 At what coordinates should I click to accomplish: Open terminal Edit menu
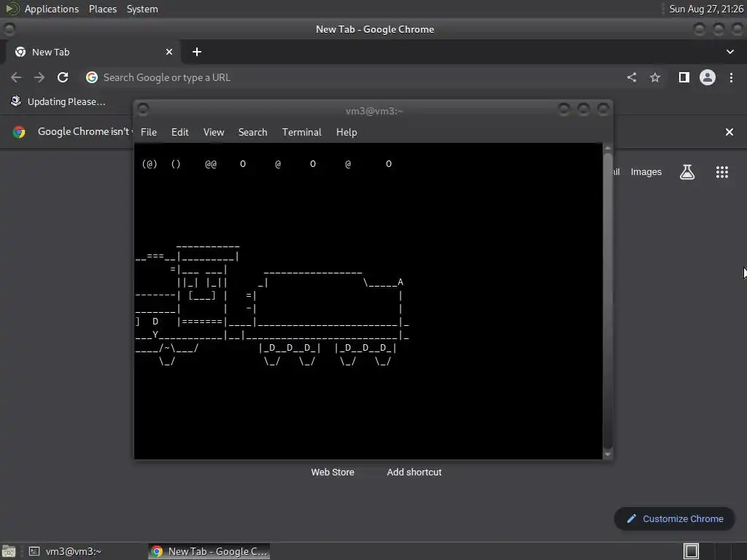180,132
